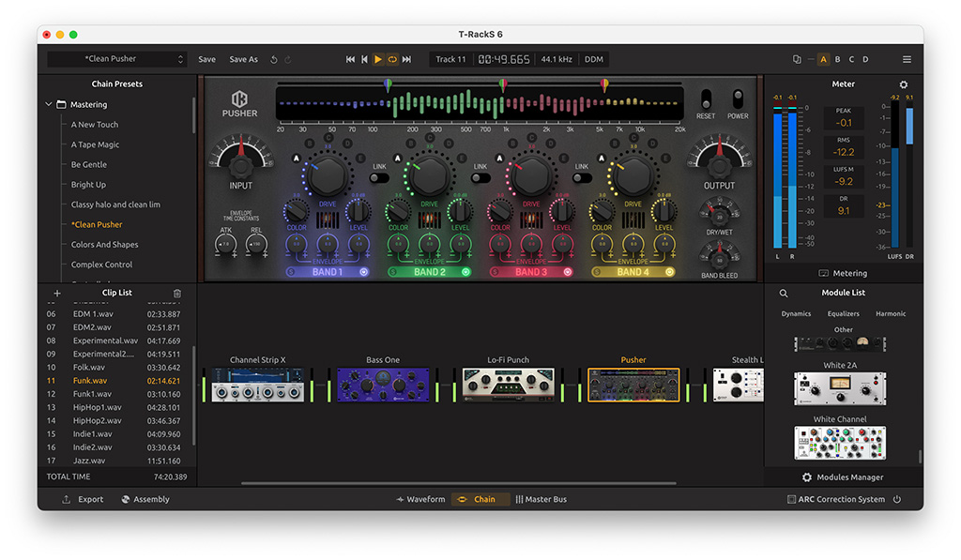Open the meter settings gear

pos(904,84)
